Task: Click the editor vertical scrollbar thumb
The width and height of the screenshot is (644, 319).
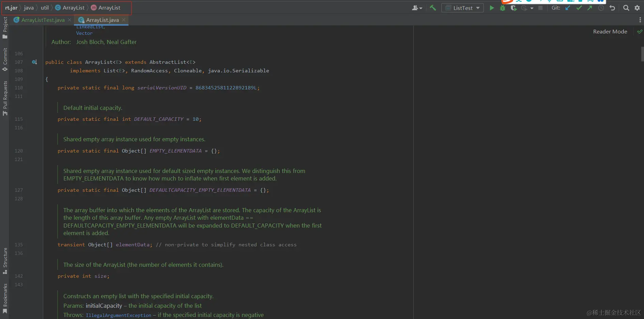Action: coord(642,54)
